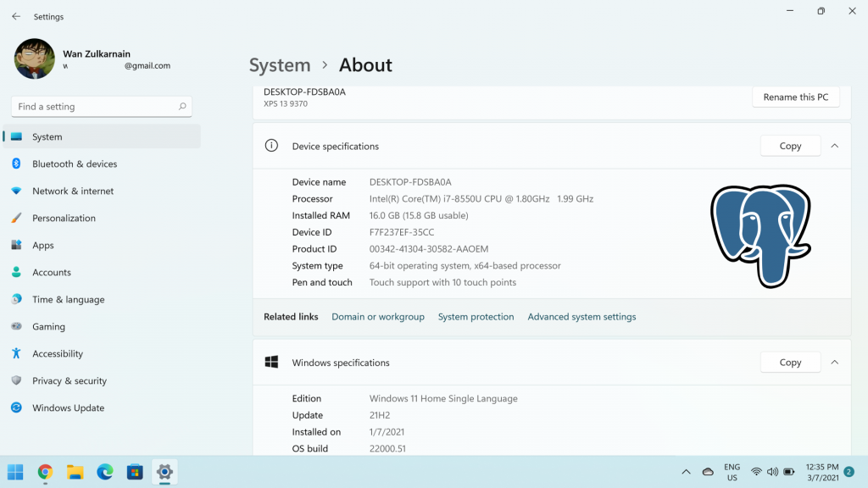Open Advanced system settings link
The image size is (868, 488).
581,317
